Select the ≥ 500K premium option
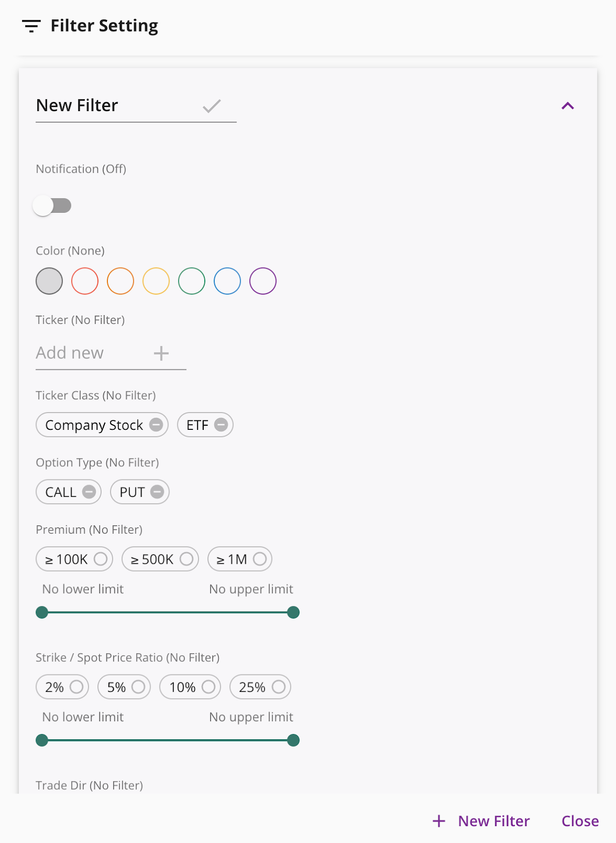This screenshot has height=843, width=616. [x=160, y=559]
